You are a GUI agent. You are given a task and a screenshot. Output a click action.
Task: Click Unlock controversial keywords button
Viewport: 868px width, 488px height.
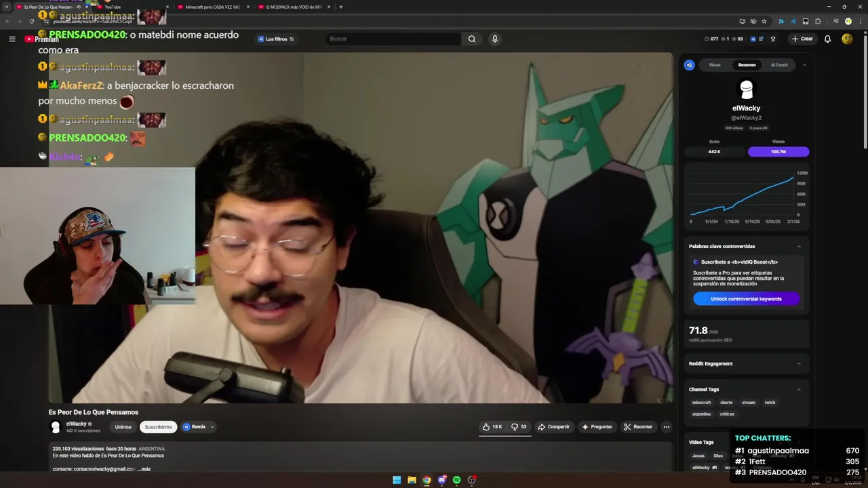746,299
